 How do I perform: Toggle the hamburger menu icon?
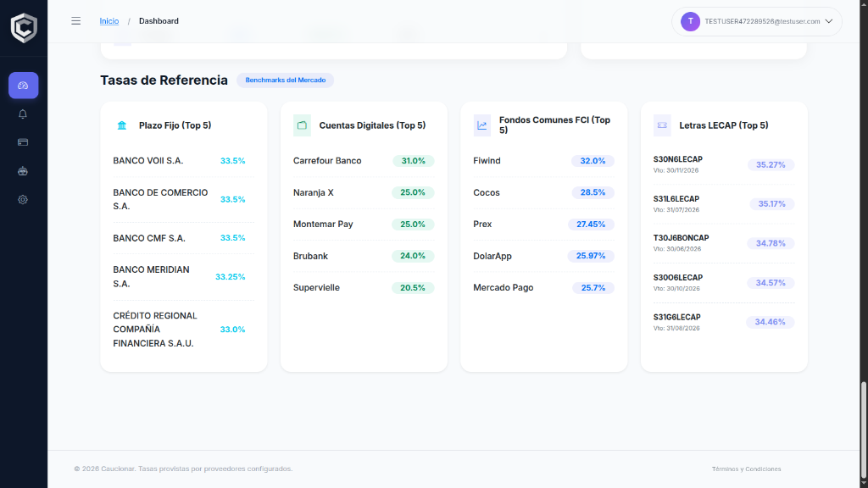[75, 21]
